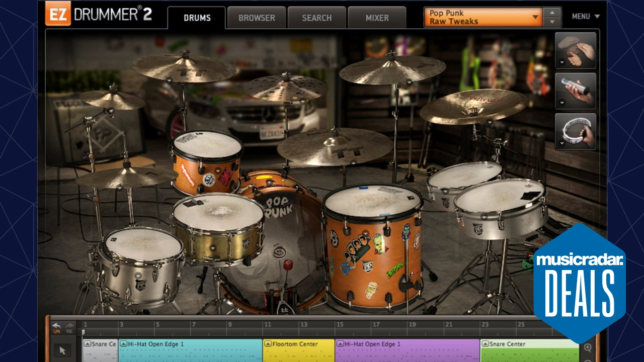Viewport: 644px width, 362px height.
Task: Trigger the tambourine percussion pad
Action: point(576,131)
